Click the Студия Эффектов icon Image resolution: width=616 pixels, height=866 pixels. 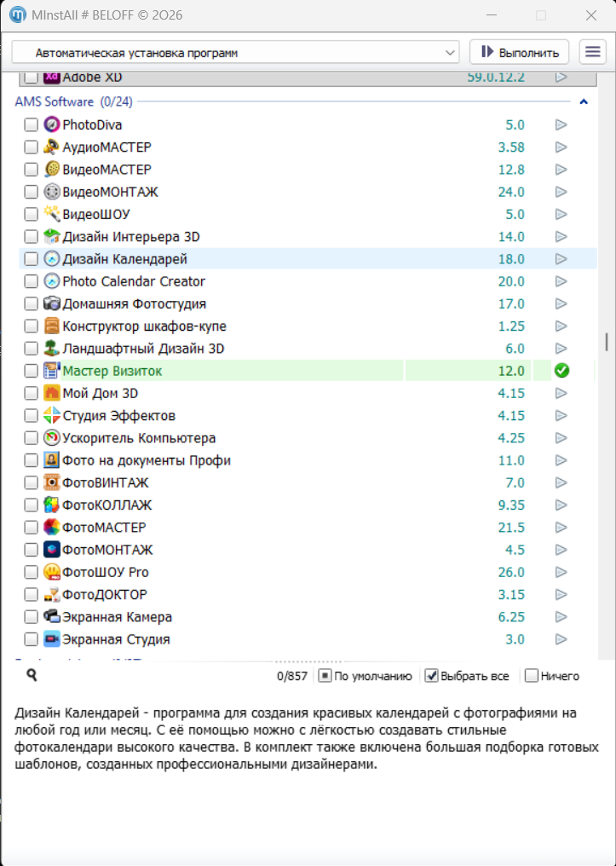coord(51,415)
